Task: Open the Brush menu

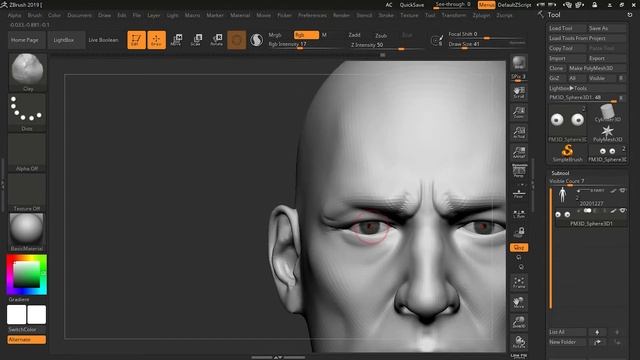Action: pyautogui.click(x=35, y=15)
